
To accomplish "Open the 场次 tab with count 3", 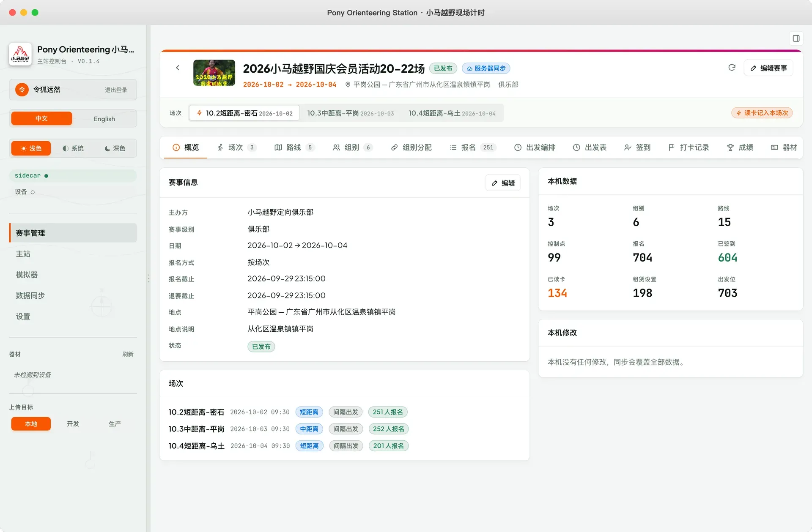I will 236,147.
